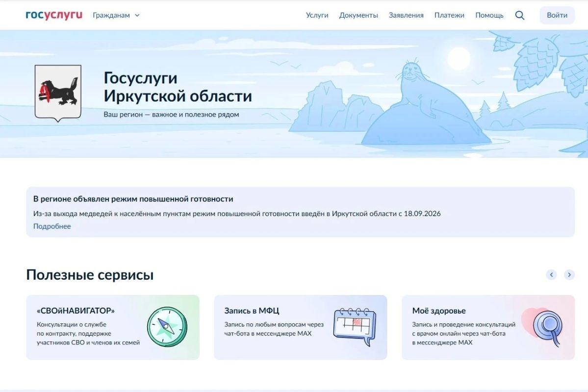The image size is (588, 392).
Task: Click the Госуслуги logo
Action: click(53, 15)
